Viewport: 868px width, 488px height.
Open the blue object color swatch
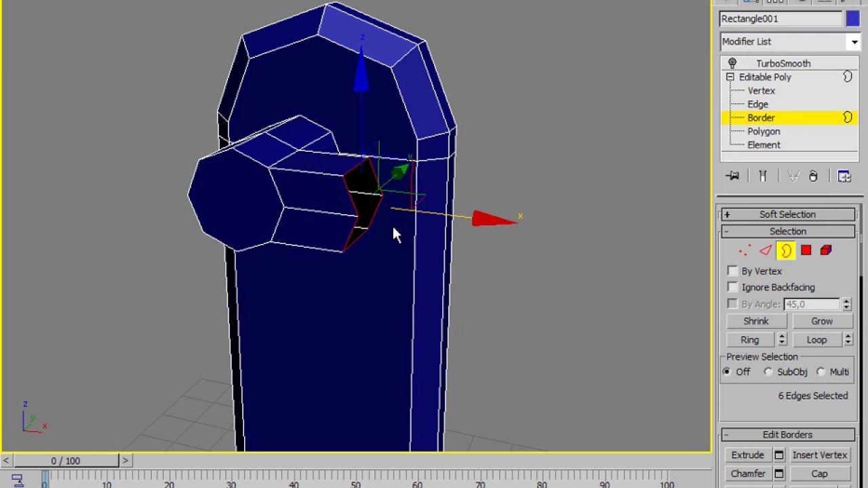tap(852, 19)
